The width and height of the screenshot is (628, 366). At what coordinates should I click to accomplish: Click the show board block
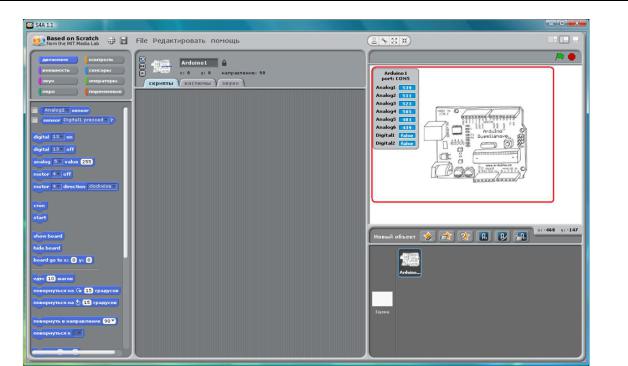click(48, 236)
